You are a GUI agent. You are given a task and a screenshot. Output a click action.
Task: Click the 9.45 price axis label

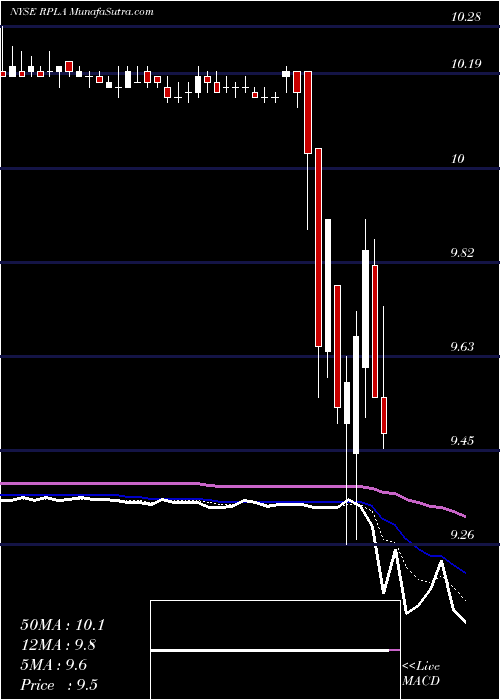[463, 441]
